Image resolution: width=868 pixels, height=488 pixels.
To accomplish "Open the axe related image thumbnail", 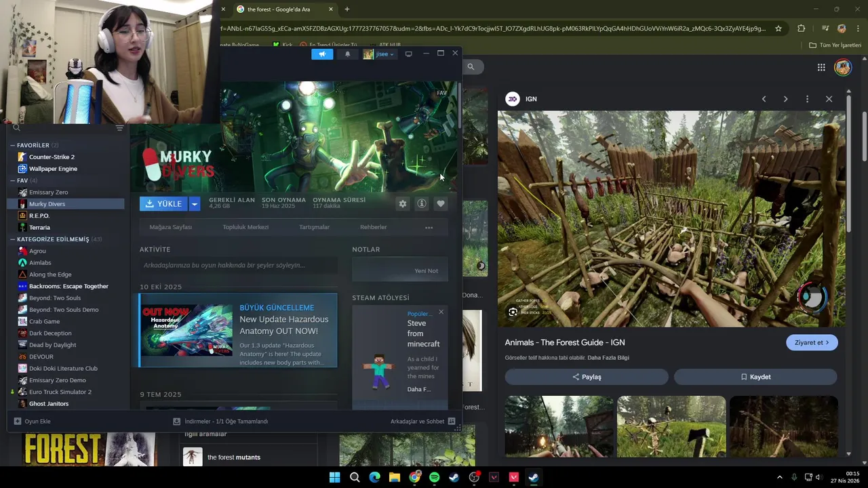I will coord(671,427).
